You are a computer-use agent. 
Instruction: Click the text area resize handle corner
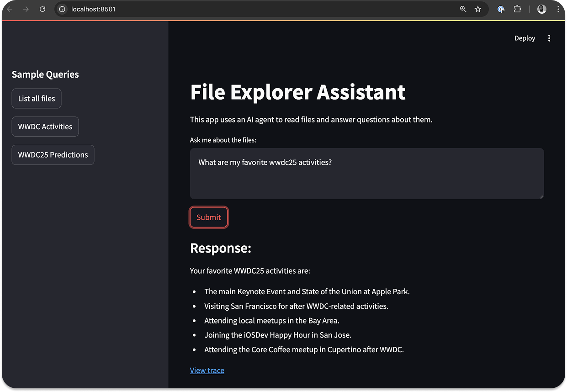[x=541, y=196]
